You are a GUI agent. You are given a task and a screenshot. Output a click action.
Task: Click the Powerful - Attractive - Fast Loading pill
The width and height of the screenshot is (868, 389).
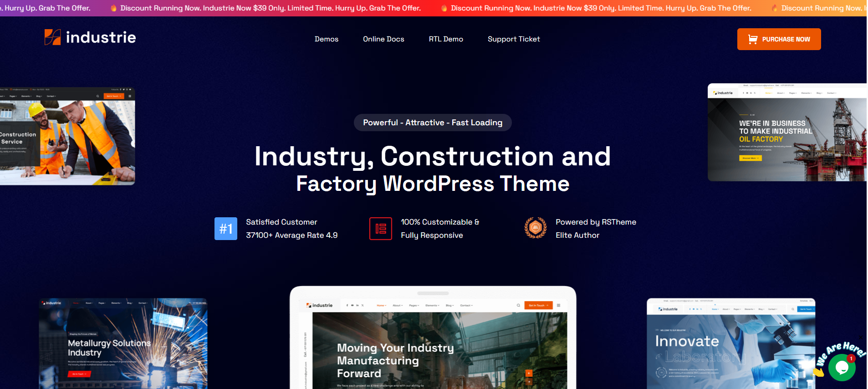(433, 123)
